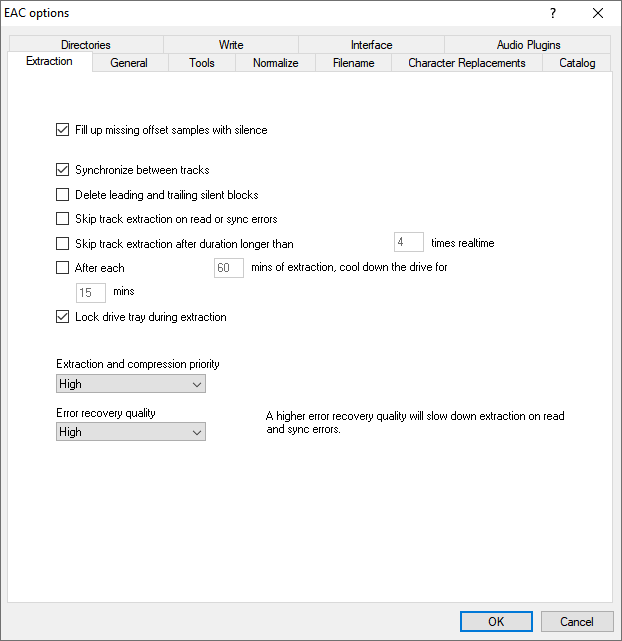
Task: Expand the Error recovery quality dropdown
Action: (x=131, y=432)
